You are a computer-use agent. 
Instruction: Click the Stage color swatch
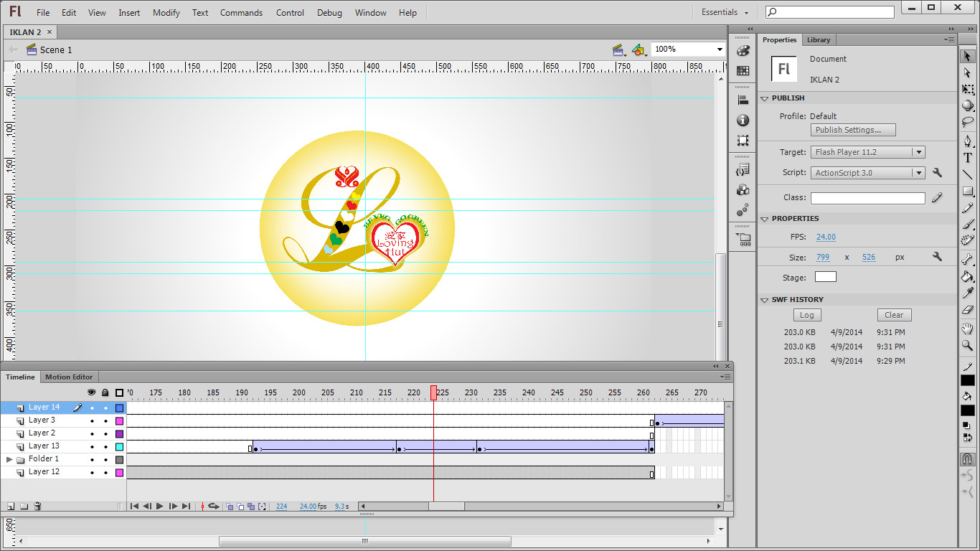826,277
